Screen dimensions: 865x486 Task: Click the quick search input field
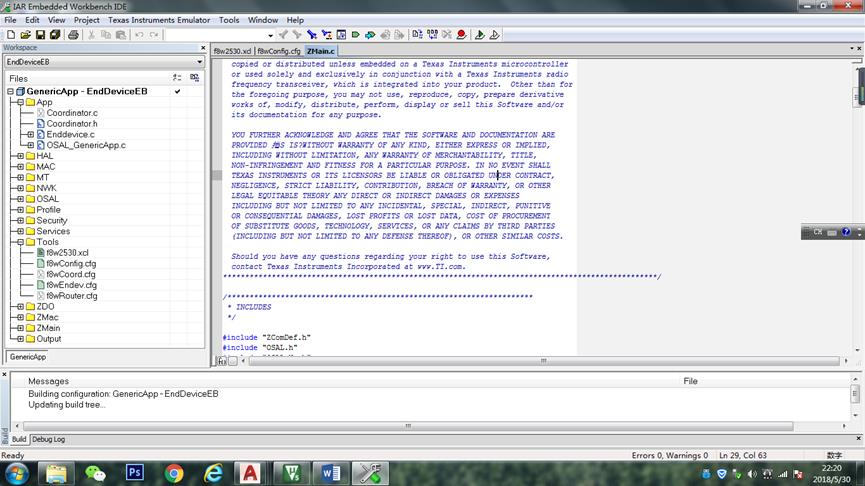pos(215,35)
